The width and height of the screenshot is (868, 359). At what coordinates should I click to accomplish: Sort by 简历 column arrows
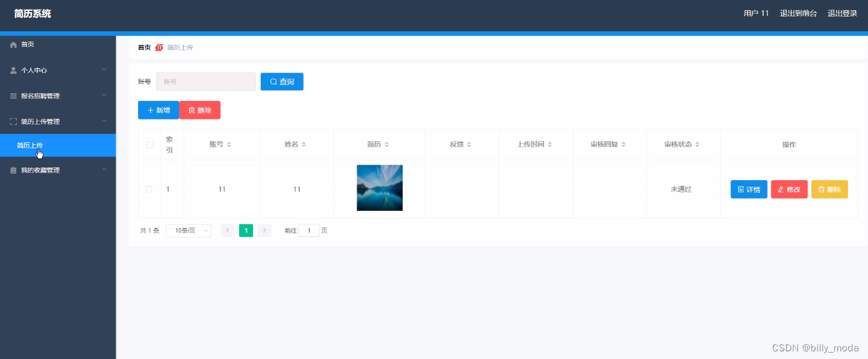[x=387, y=145]
